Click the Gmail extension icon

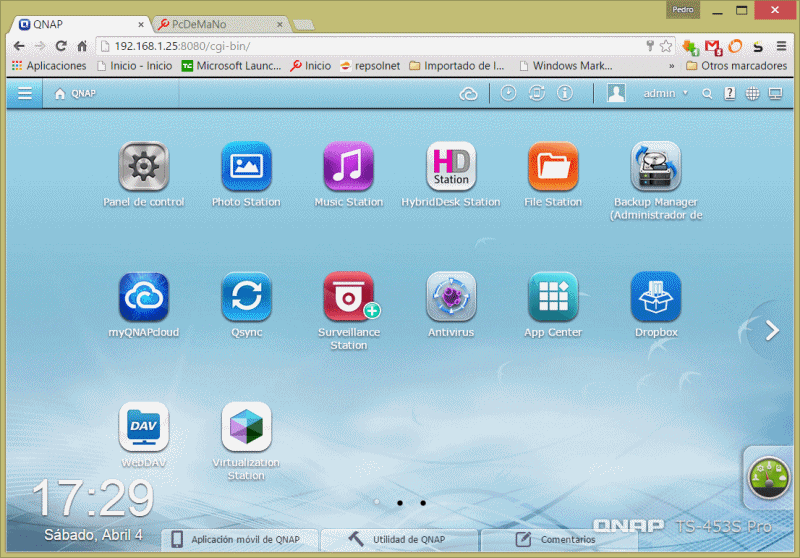(x=713, y=47)
